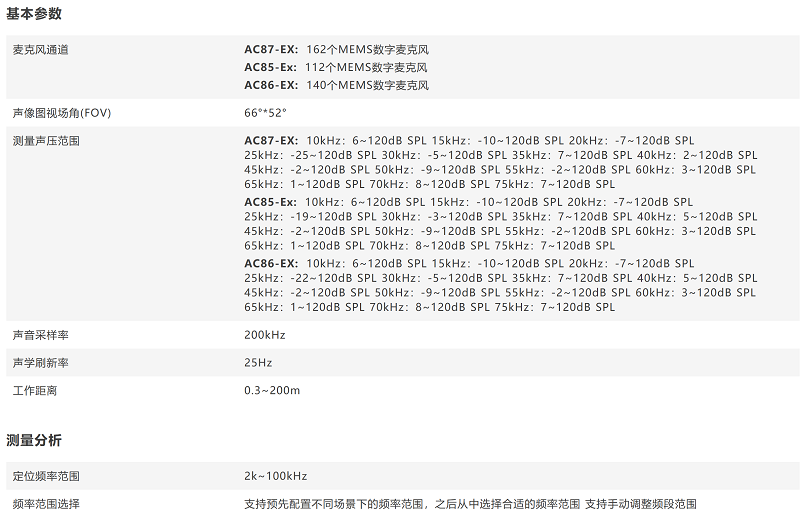Click the 25kHz: -25~120dB SPL value
This screenshot has height=528, width=800.
pos(310,155)
